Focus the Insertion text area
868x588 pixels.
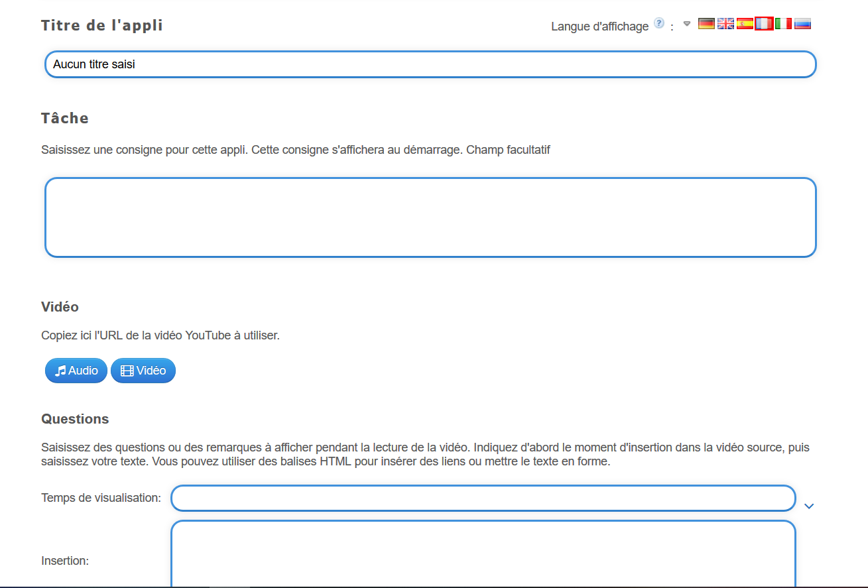(483, 554)
